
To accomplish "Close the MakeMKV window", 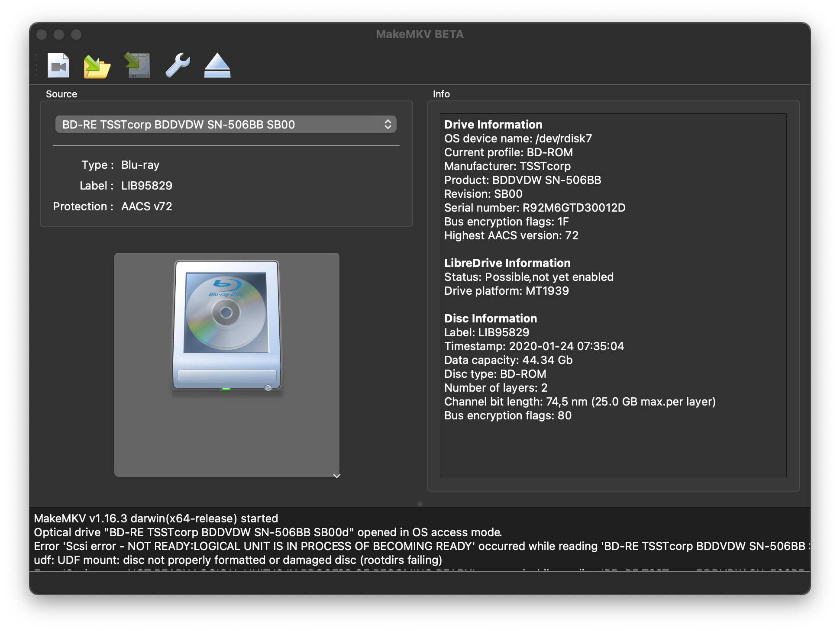I will 42,35.
